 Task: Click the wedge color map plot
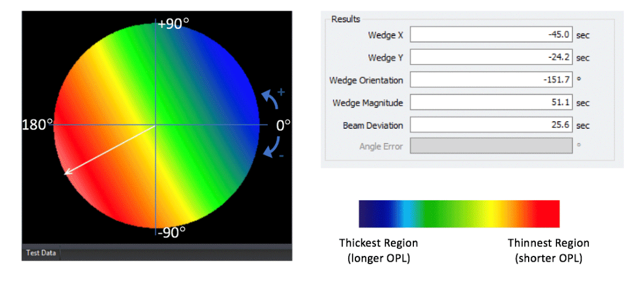point(157,125)
